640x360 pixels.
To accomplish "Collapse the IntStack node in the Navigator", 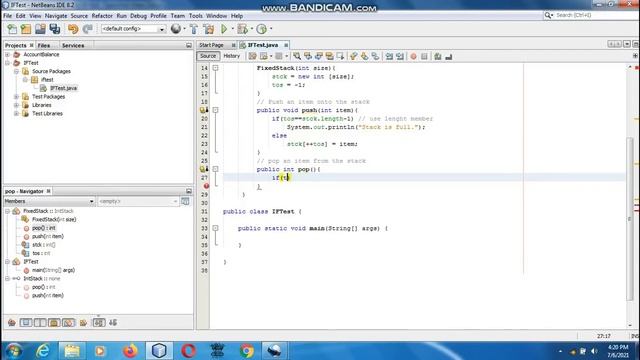I will click(8, 278).
